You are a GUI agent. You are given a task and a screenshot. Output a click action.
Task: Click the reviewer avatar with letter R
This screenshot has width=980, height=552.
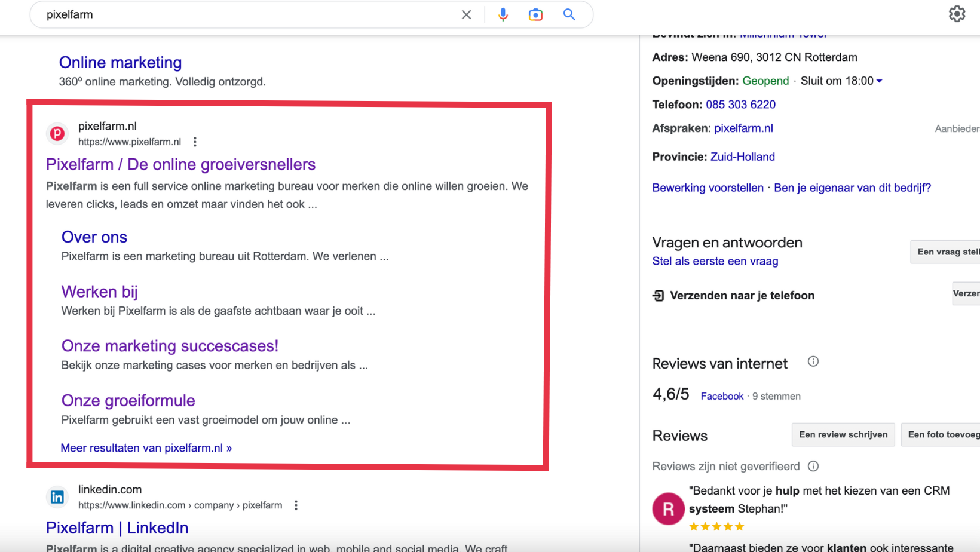pos(668,509)
